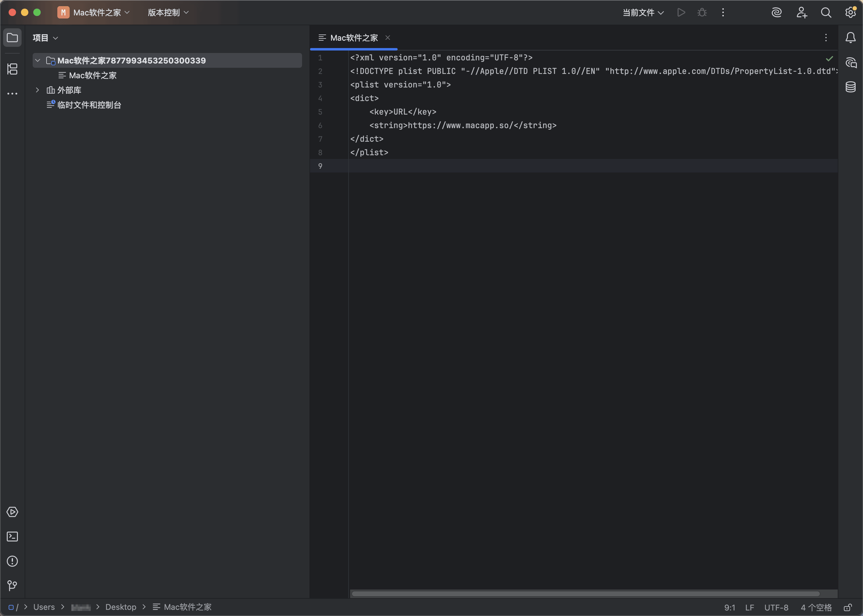Open the Git version control tool window
This screenshot has width=863, height=616.
[x=12, y=586]
